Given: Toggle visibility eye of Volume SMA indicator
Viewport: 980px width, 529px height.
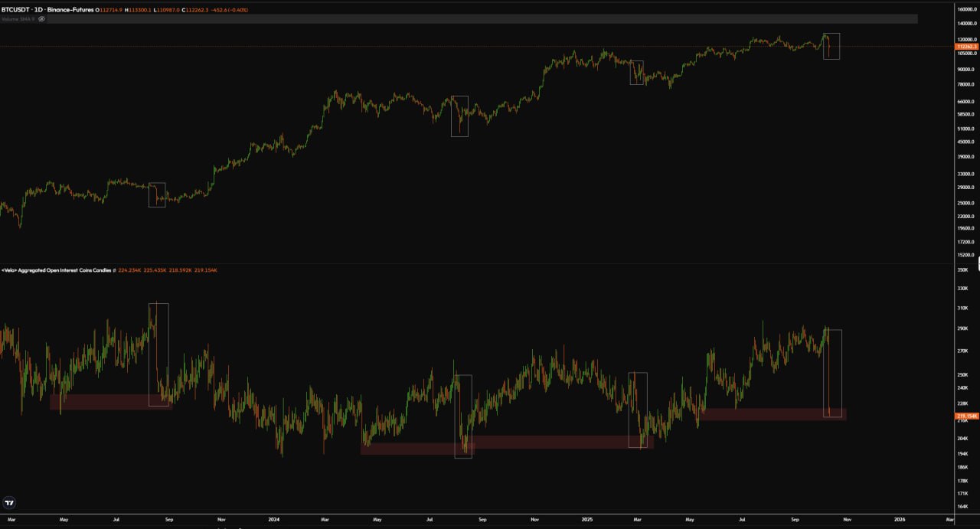Looking at the screenshot, I should point(41,18).
